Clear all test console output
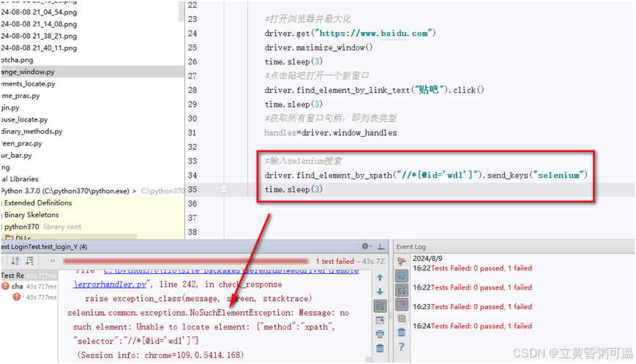 point(380,348)
